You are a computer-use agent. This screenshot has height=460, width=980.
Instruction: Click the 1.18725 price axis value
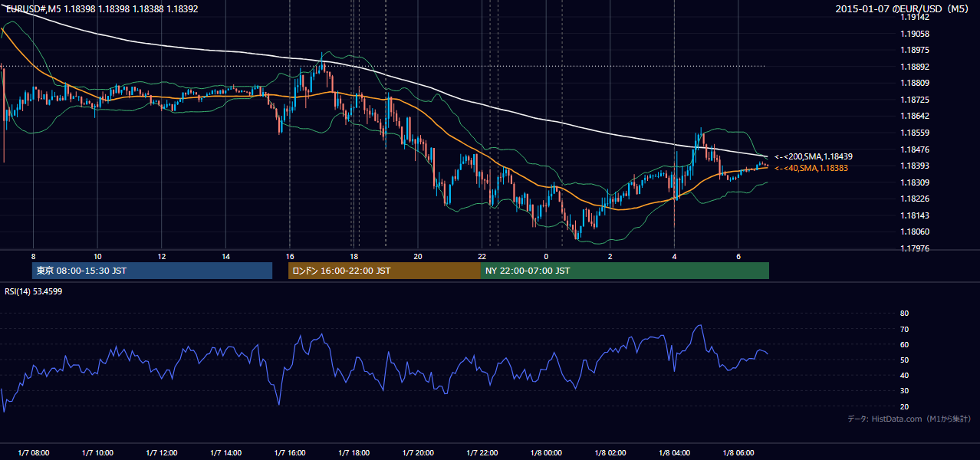915,100
